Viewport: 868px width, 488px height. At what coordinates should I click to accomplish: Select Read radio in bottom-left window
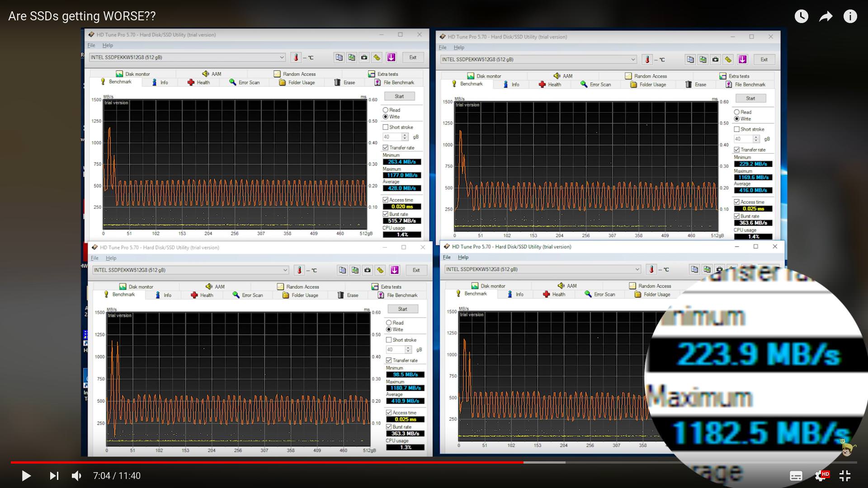[389, 323]
